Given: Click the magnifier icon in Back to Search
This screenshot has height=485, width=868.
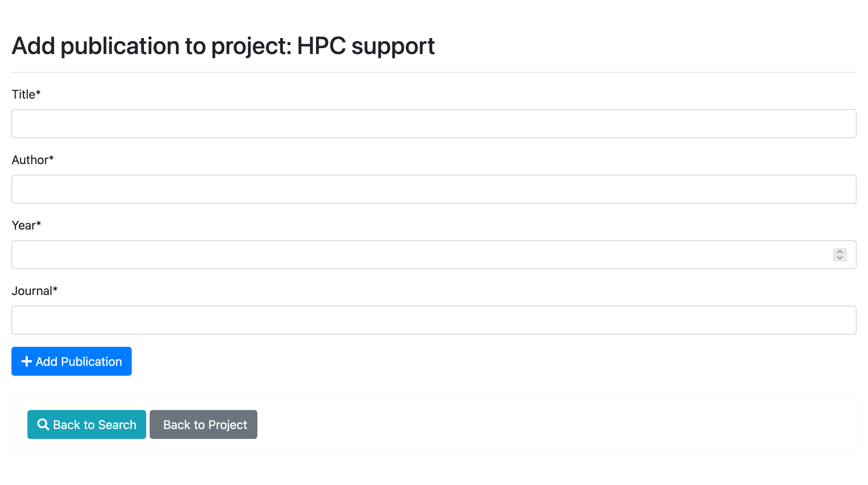Looking at the screenshot, I should click(x=43, y=424).
